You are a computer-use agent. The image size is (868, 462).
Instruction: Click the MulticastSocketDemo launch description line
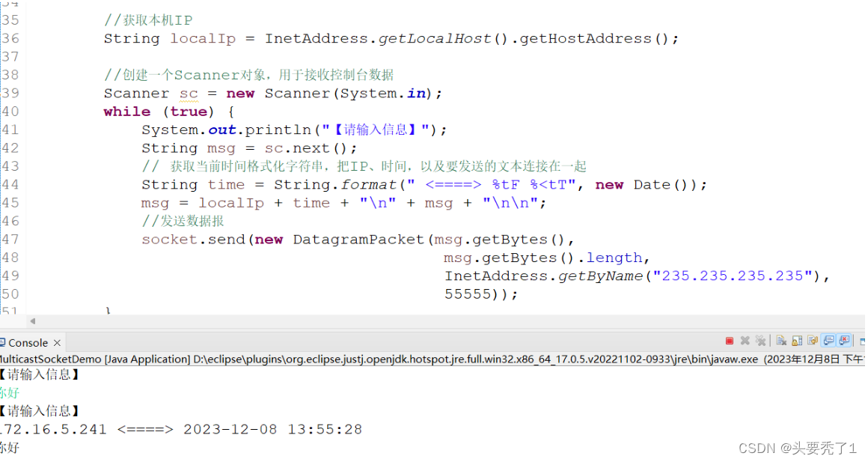(433, 359)
